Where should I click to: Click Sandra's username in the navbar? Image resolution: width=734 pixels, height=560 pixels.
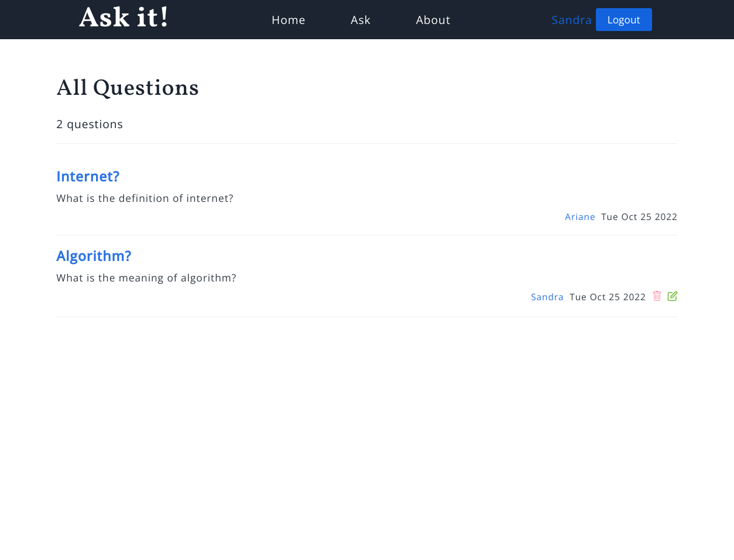[x=571, y=19]
